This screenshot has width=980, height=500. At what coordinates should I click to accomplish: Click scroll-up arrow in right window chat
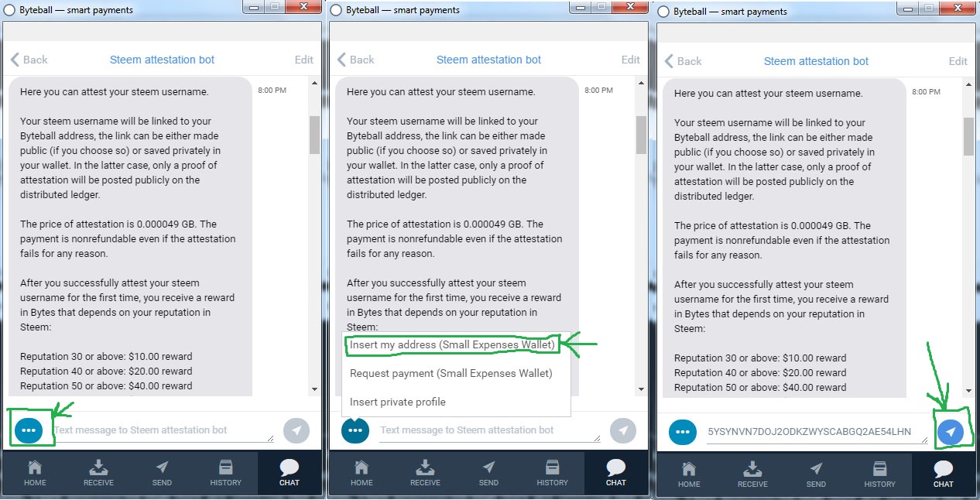tap(968, 84)
